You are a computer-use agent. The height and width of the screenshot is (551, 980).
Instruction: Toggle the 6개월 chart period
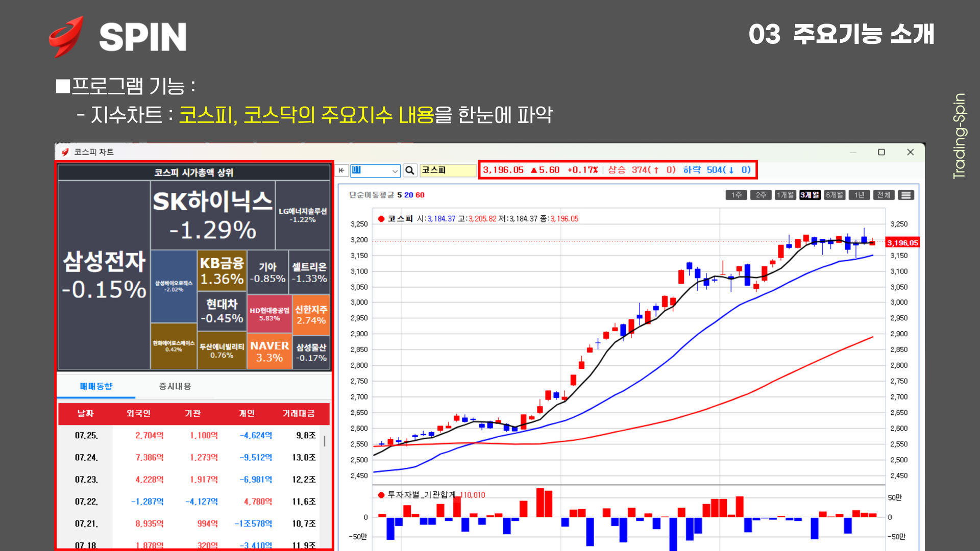point(835,195)
